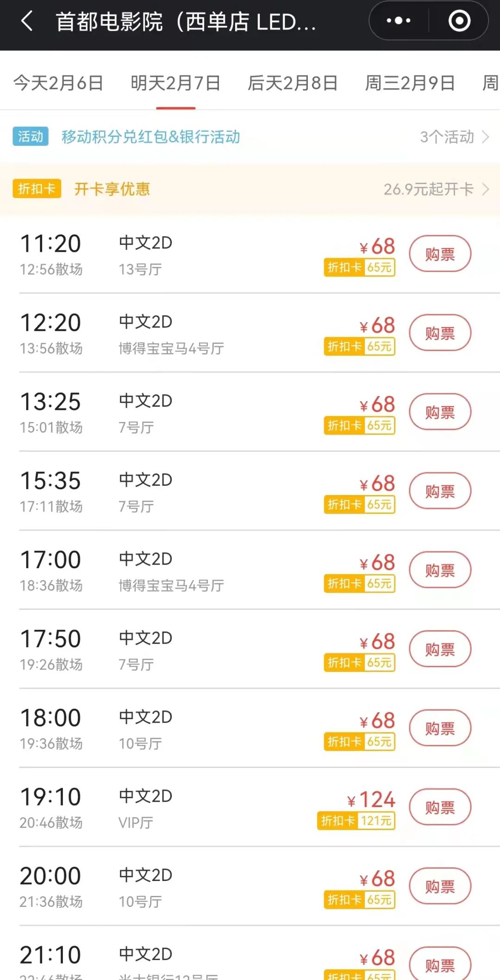Select the 17:00 博得宝宝马4号厅 showtime row
Viewport: 500px width, 980px height.
point(185,571)
